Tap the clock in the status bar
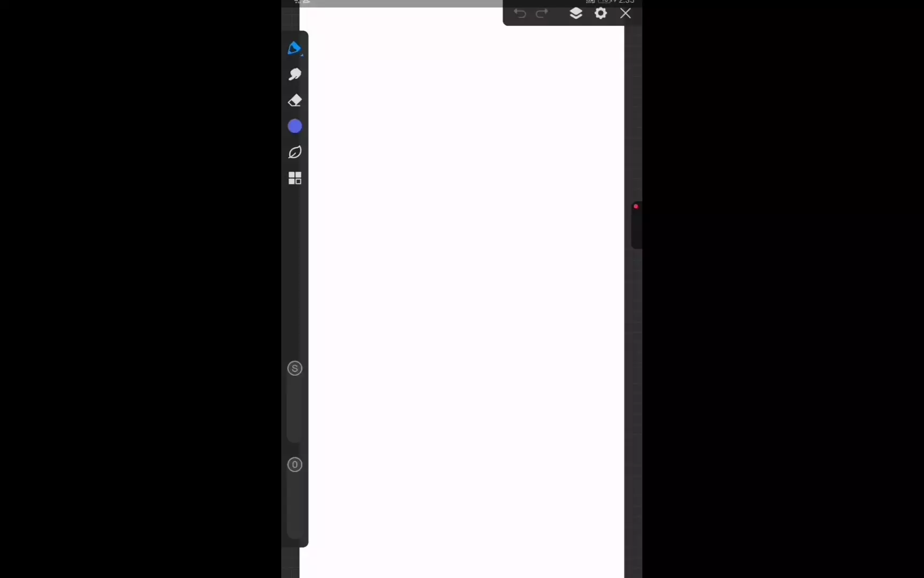Screen dimensions: 924x578 point(627,2)
